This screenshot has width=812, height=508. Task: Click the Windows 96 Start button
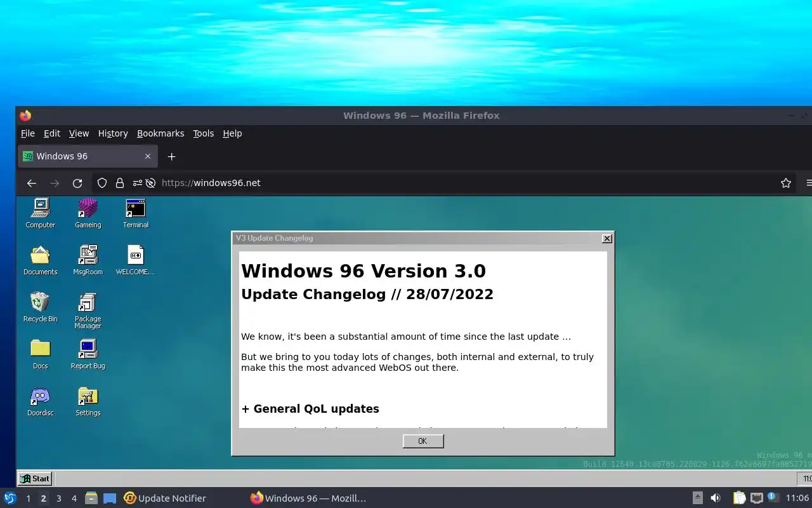(35, 479)
